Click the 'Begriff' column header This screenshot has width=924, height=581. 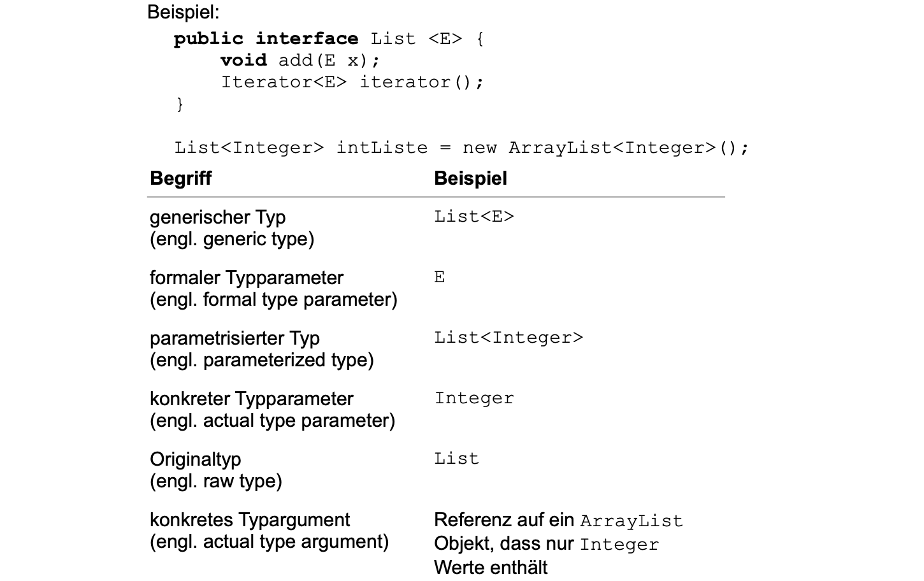pyautogui.click(x=180, y=178)
